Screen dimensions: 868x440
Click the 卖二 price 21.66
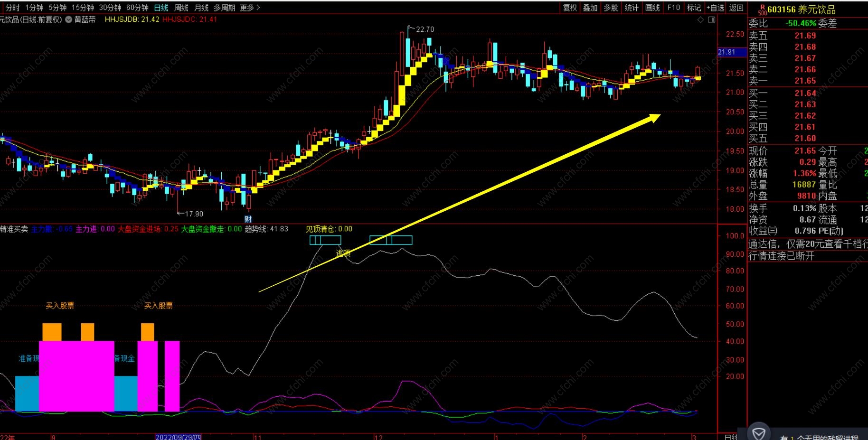(805, 70)
